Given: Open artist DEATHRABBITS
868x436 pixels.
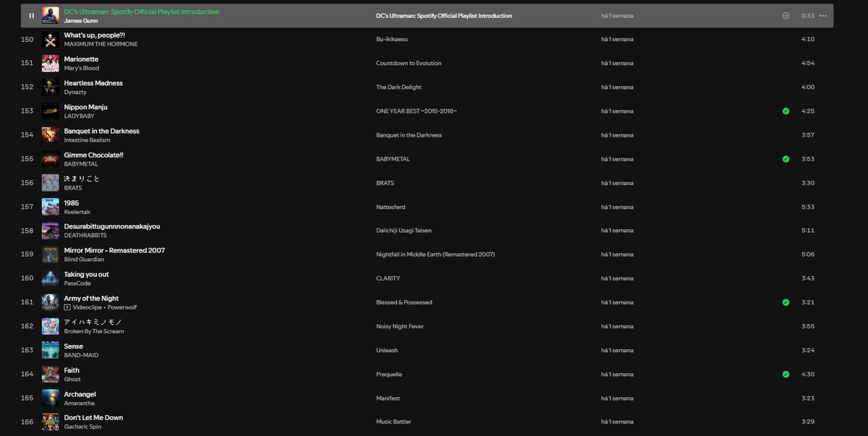Looking at the screenshot, I should click(x=87, y=236).
